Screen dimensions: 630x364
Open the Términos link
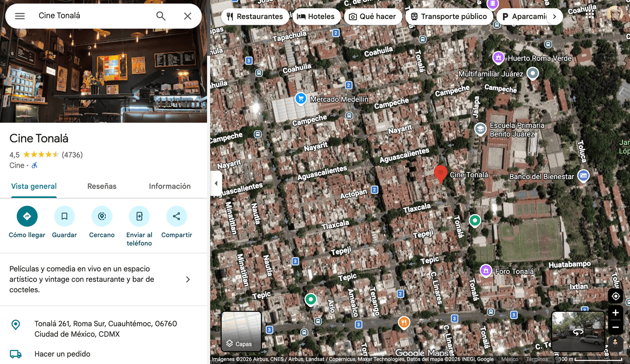click(x=537, y=359)
